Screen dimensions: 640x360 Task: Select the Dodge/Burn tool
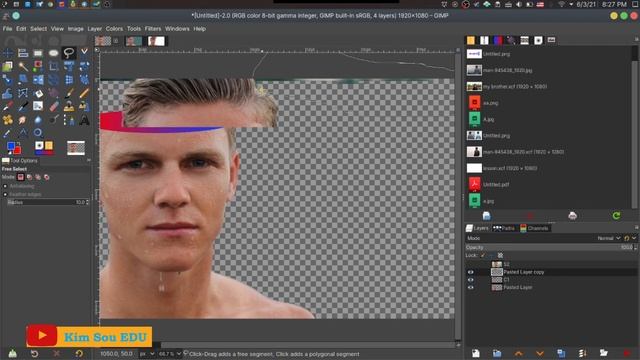pos(53,120)
